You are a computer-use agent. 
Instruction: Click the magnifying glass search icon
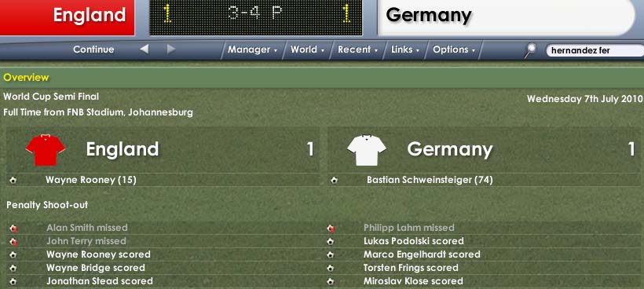[x=531, y=50]
